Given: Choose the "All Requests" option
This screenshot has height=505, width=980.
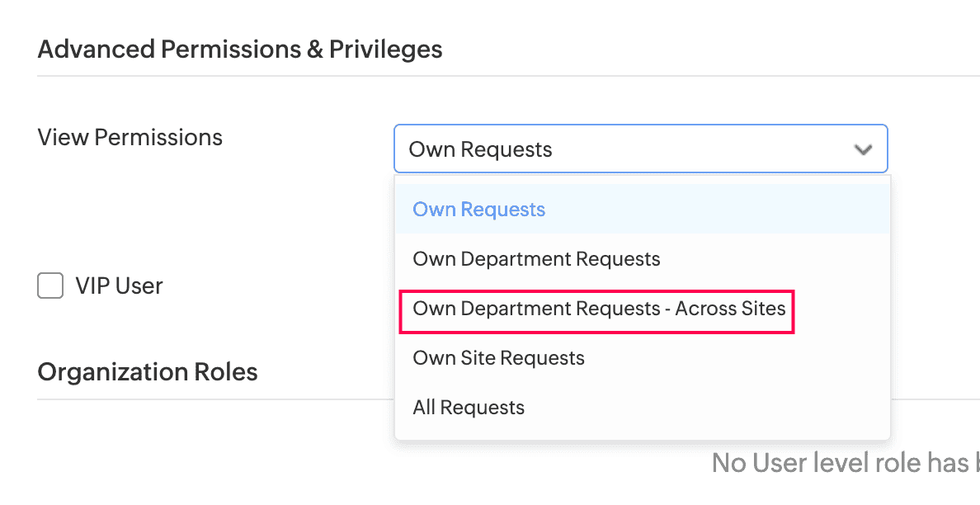Looking at the screenshot, I should click(x=469, y=408).
